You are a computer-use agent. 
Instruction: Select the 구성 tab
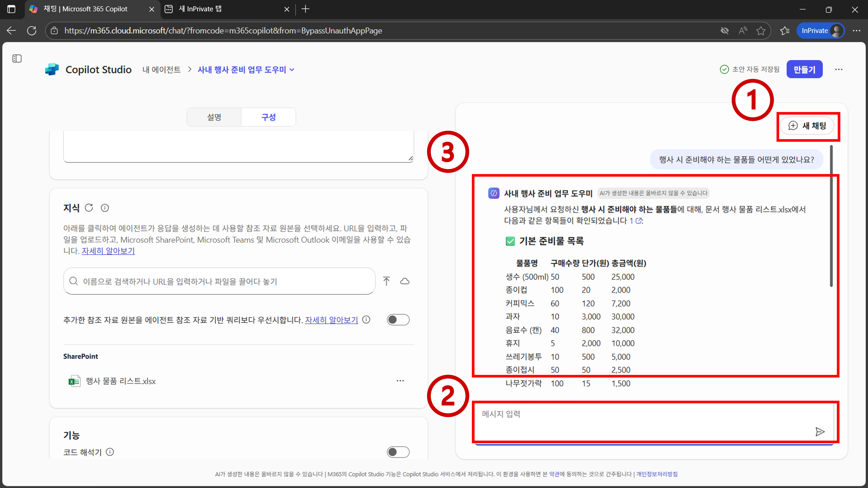click(x=269, y=117)
